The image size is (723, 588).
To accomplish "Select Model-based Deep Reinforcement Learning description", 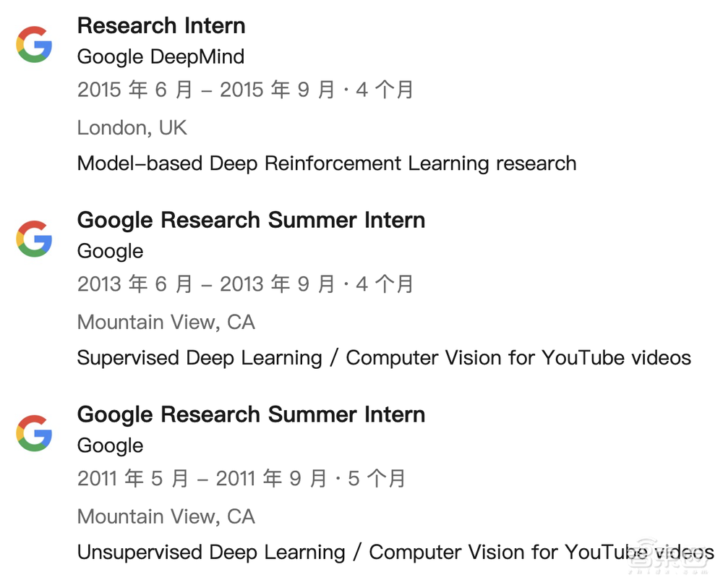I will click(326, 163).
